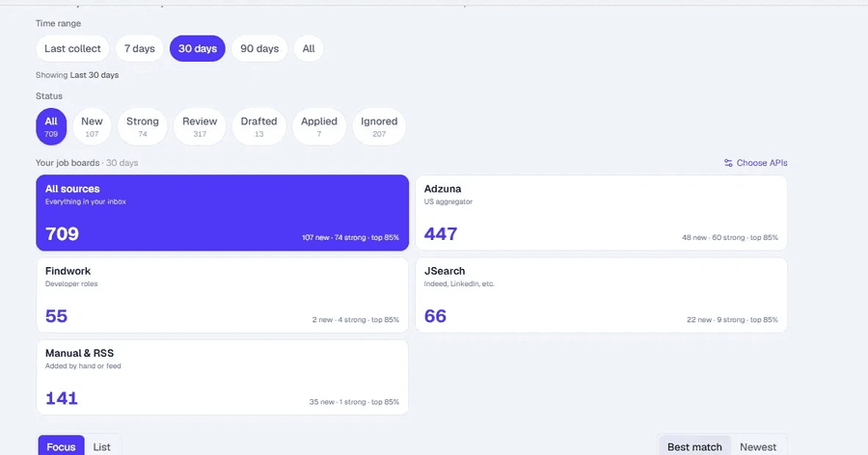
Task: Select the All sources card
Action: [x=223, y=213]
